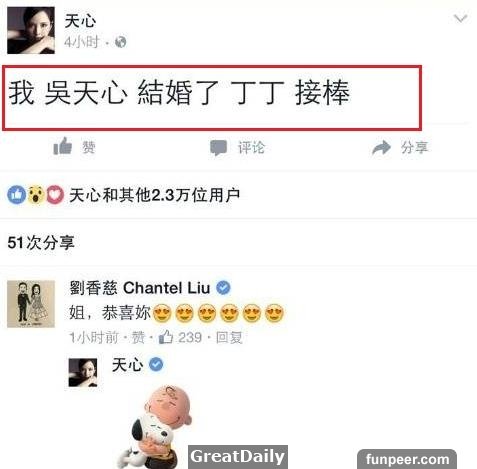Open the wow face reaction icon
This screenshot has width=477, height=469.
coord(36,195)
